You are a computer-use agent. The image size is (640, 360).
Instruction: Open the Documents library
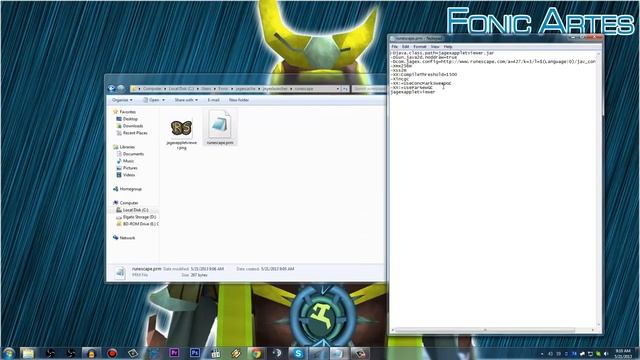133,154
